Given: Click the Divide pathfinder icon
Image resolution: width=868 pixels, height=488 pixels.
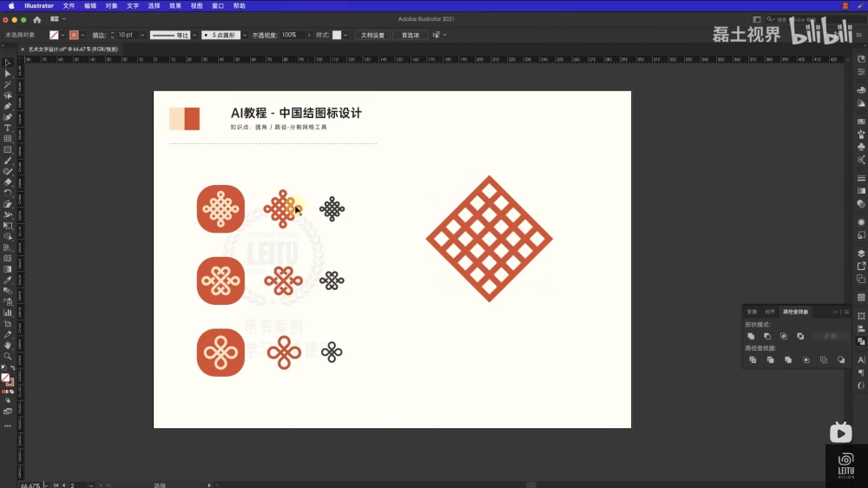Looking at the screenshot, I should pyautogui.click(x=753, y=360).
